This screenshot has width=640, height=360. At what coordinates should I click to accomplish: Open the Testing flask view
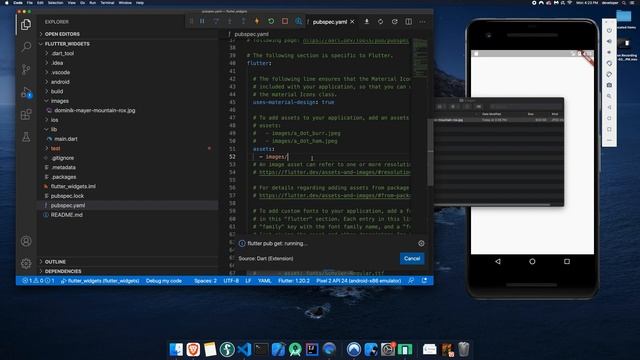click(26, 137)
